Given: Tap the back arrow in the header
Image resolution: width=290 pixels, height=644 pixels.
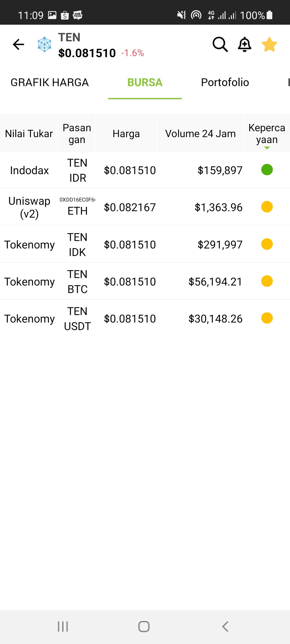Looking at the screenshot, I should 19,45.
